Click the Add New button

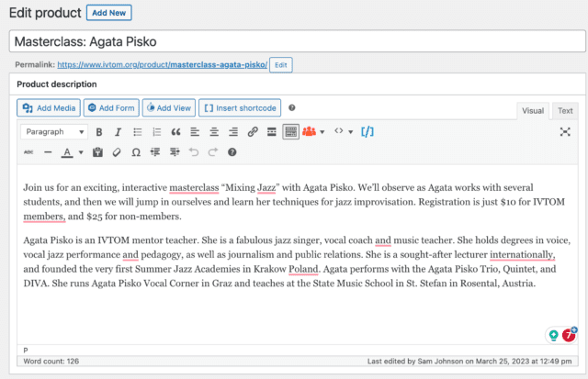tap(109, 13)
